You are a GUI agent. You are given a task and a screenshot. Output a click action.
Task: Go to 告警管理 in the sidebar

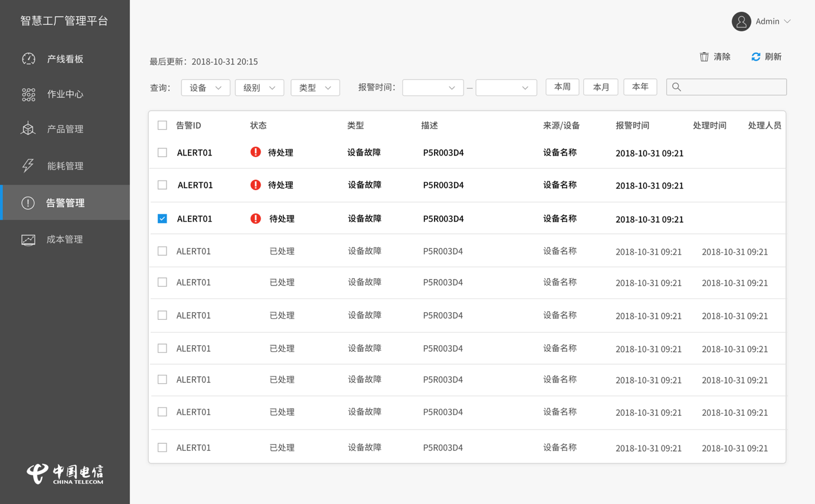(65, 203)
